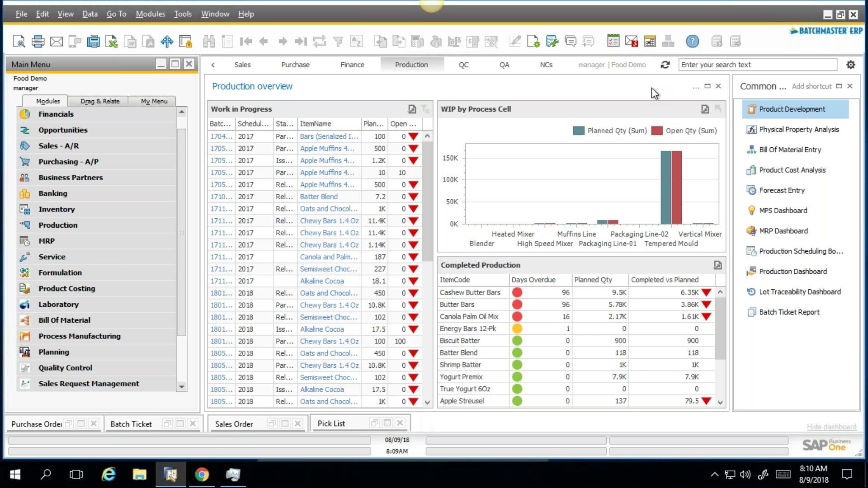This screenshot has width=868, height=488.
Task: Select the Energy Bars 12-Pk yellow status indicator
Action: [517, 328]
